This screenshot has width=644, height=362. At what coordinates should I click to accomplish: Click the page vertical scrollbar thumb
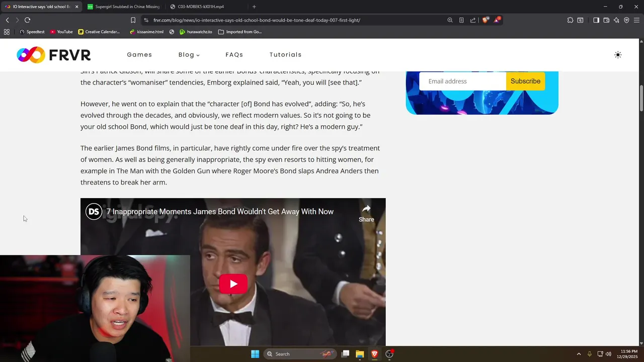641,99
